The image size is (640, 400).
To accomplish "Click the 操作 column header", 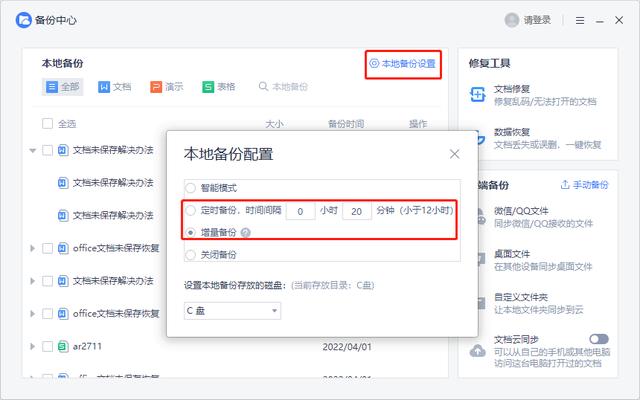I will (418, 124).
